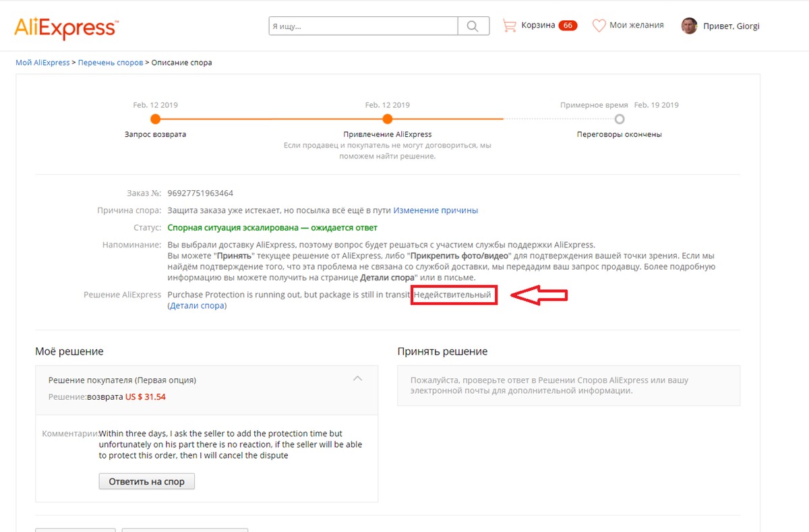Image resolution: width=809 pixels, height=532 pixels.
Task: Click the red 66 cart badge
Action: click(568, 26)
